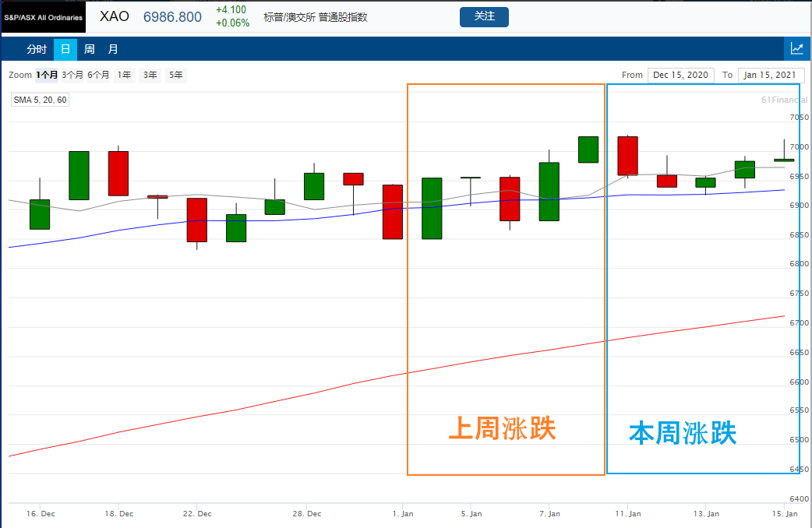Select the 28. Dec axis label
Image resolution: width=812 pixels, height=528 pixels.
[306, 513]
